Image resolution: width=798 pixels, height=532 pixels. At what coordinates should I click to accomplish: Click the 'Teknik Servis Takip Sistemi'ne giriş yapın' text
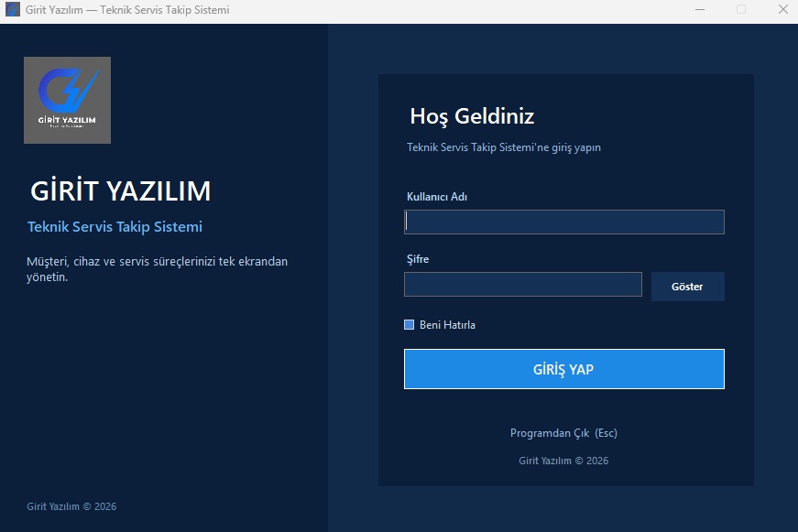(504, 147)
